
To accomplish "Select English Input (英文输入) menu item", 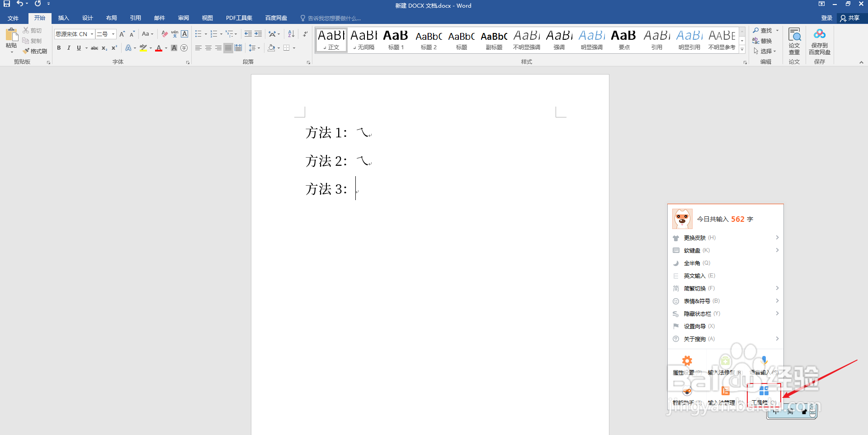I will 725,276.
